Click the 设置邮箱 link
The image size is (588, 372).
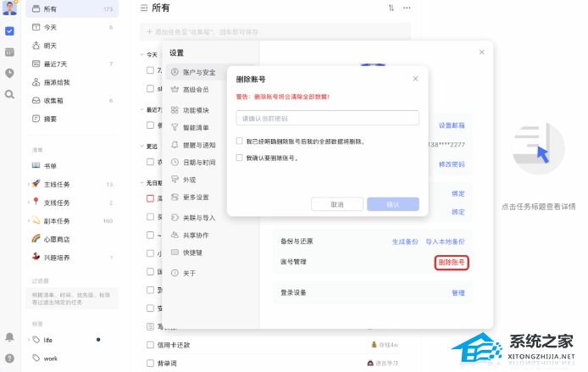tap(452, 125)
